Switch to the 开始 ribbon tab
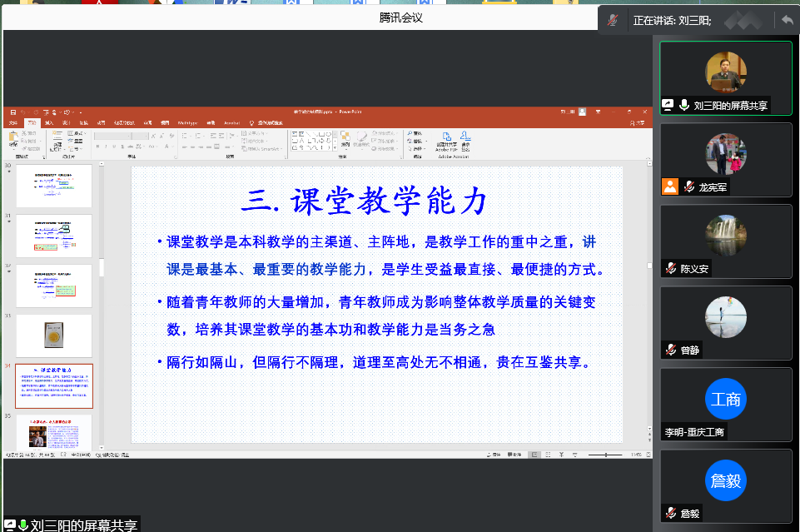Screen dimensions: 800x532 point(32,122)
